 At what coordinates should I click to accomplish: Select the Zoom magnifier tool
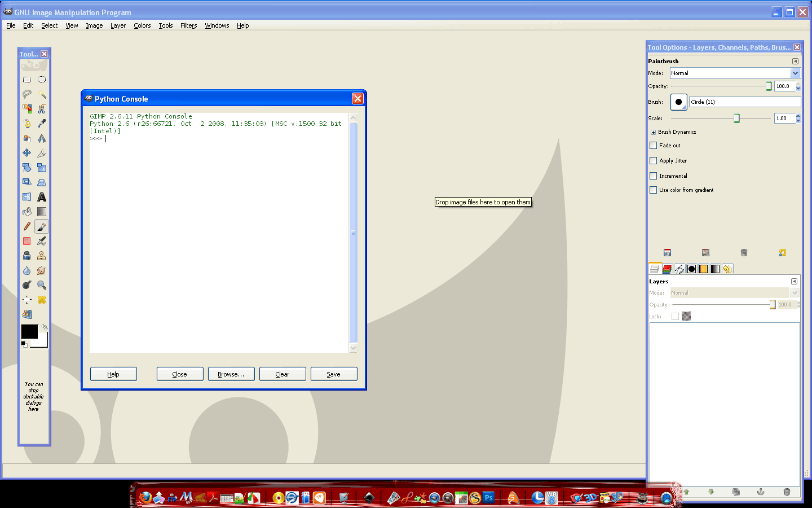(x=42, y=285)
